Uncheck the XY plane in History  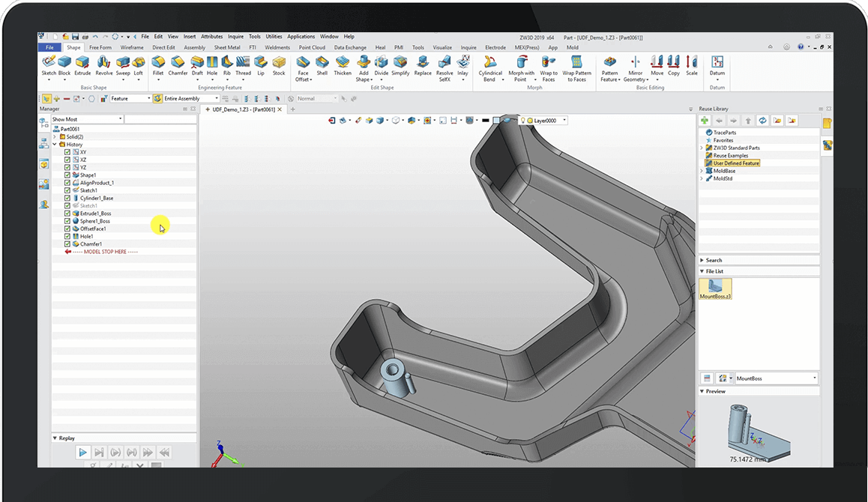[67, 152]
